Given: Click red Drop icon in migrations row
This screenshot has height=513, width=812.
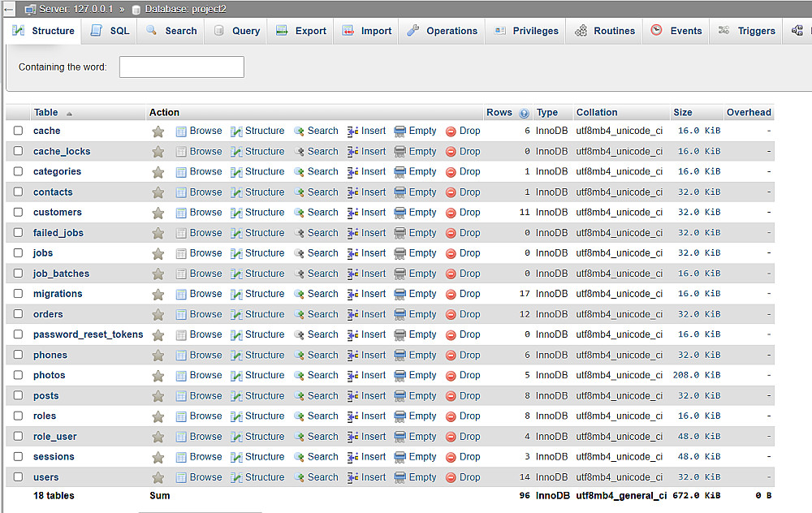Looking at the screenshot, I should (x=451, y=295).
